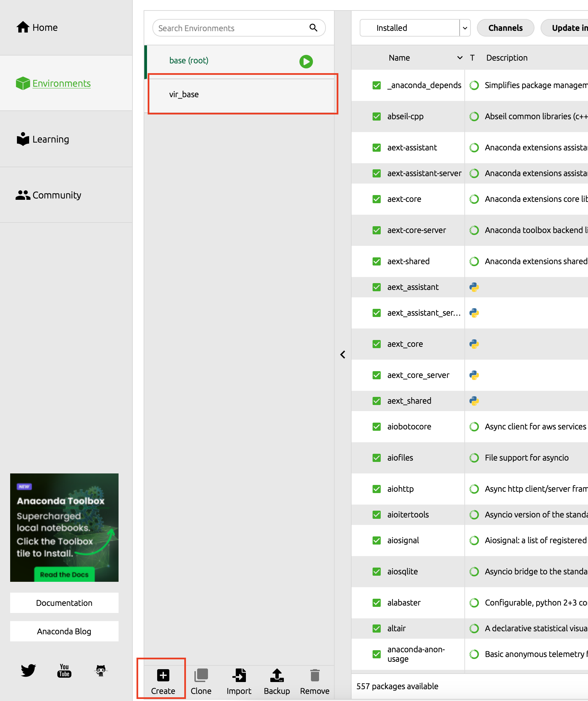Click the conda type icon for abseil-cpp

[474, 116]
